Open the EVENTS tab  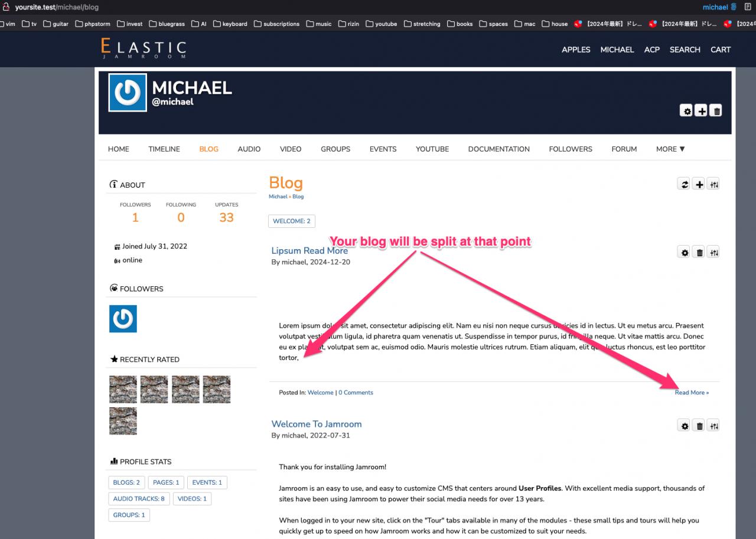tap(383, 149)
